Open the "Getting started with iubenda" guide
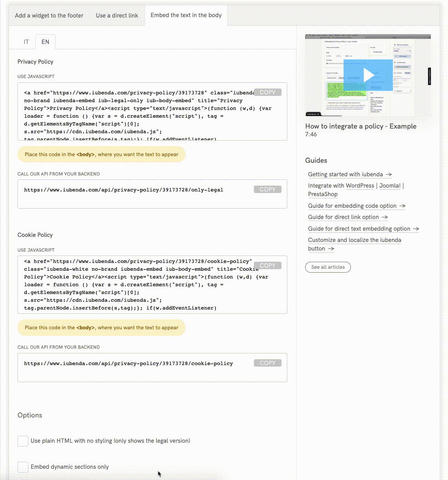This screenshot has width=448, height=480. click(345, 174)
